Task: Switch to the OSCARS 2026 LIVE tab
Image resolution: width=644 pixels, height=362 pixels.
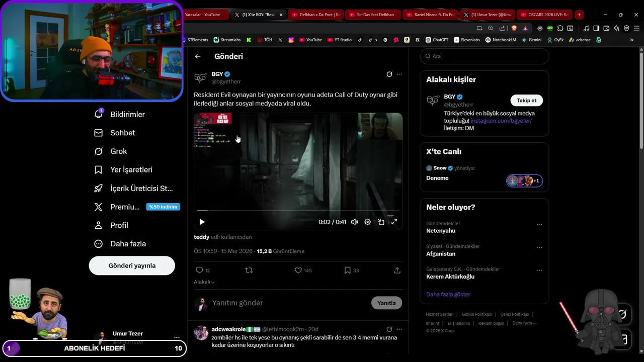Action: [x=544, y=15]
